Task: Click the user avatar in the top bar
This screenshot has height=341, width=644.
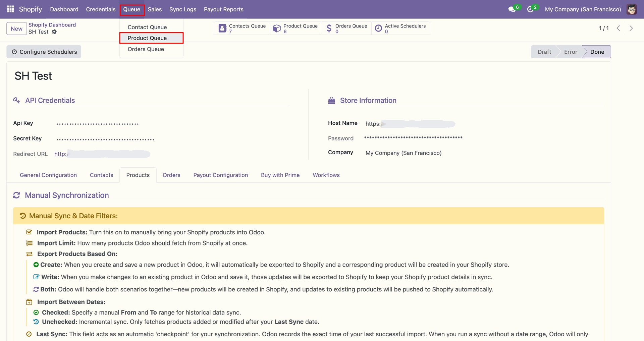Action: tap(632, 9)
